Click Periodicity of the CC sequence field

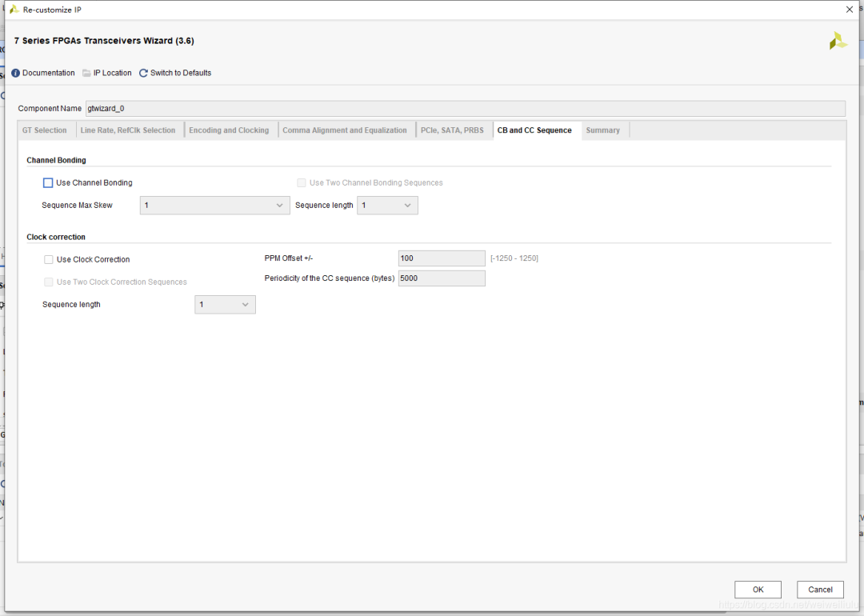pyautogui.click(x=442, y=278)
